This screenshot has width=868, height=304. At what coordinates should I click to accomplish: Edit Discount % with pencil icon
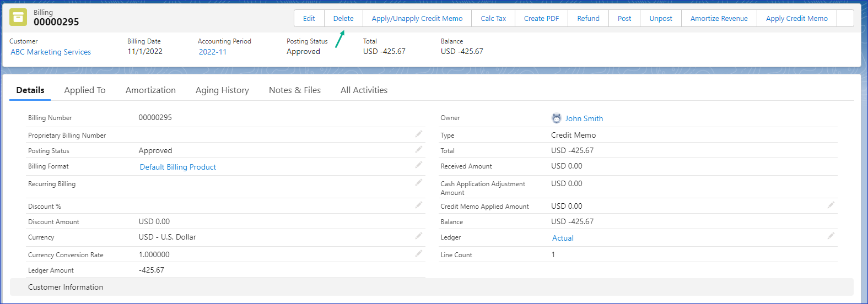tap(419, 205)
